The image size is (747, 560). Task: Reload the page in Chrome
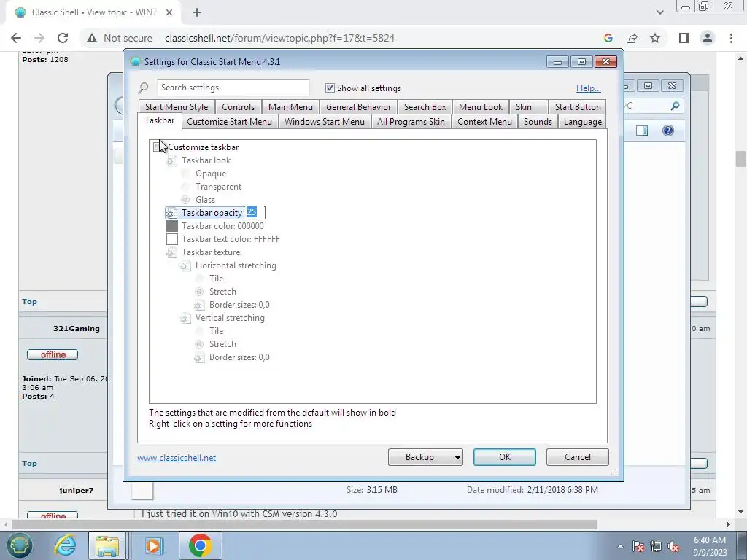click(x=63, y=38)
